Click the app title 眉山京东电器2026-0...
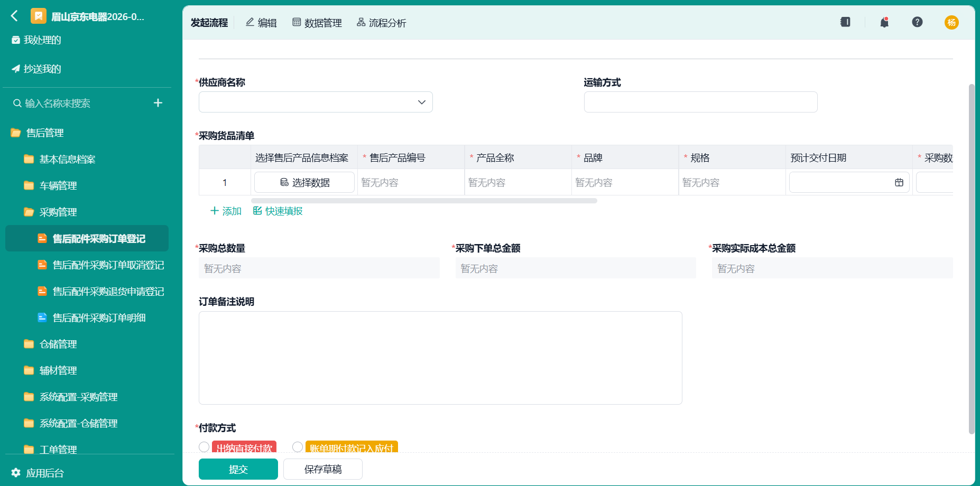The height and width of the screenshot is (486, 980). [x=98, y=16]
